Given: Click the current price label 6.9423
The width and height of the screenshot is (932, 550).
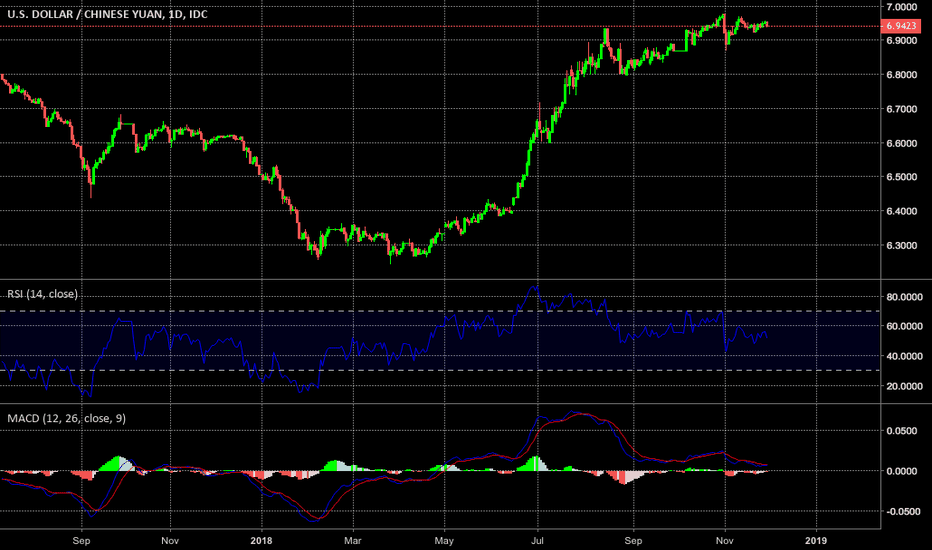Looking at the screenshot, I should tap(900, 26).
